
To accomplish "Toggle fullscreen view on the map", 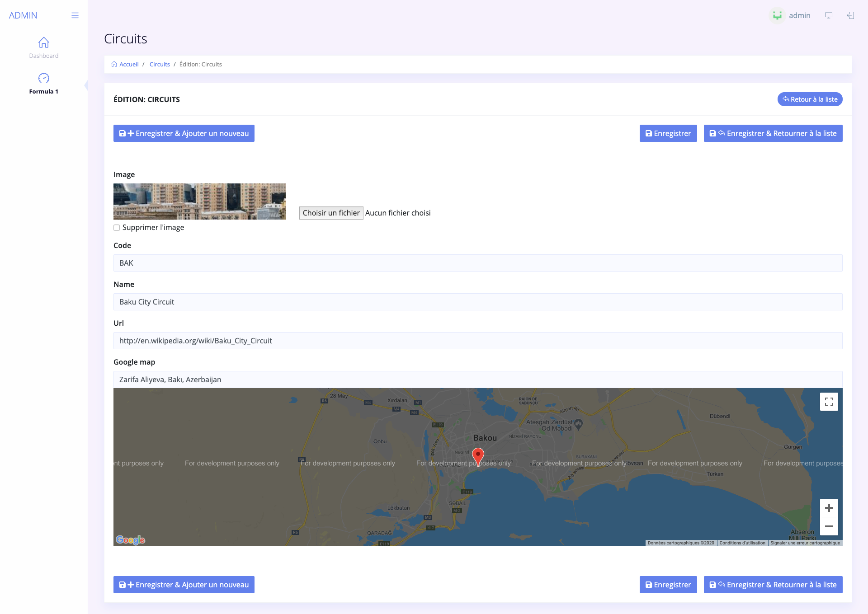I will (829, 402).
